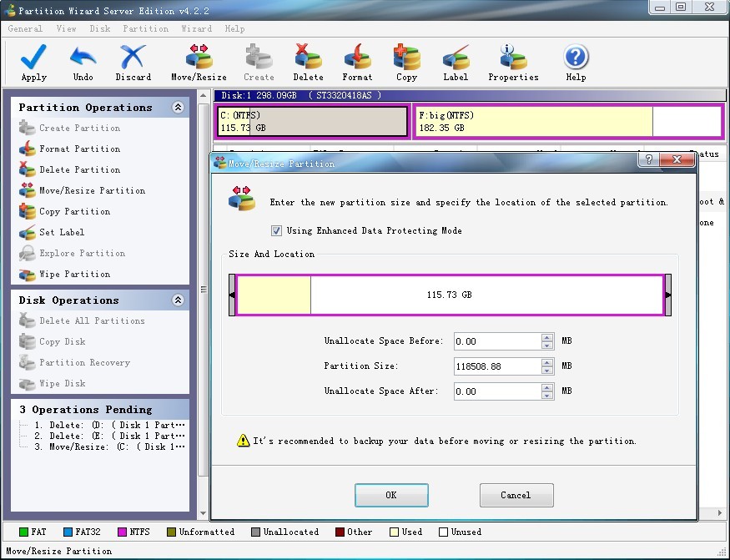Open the Help menu
This screenshot has width=730, height=560.
(x=234, y=28)
